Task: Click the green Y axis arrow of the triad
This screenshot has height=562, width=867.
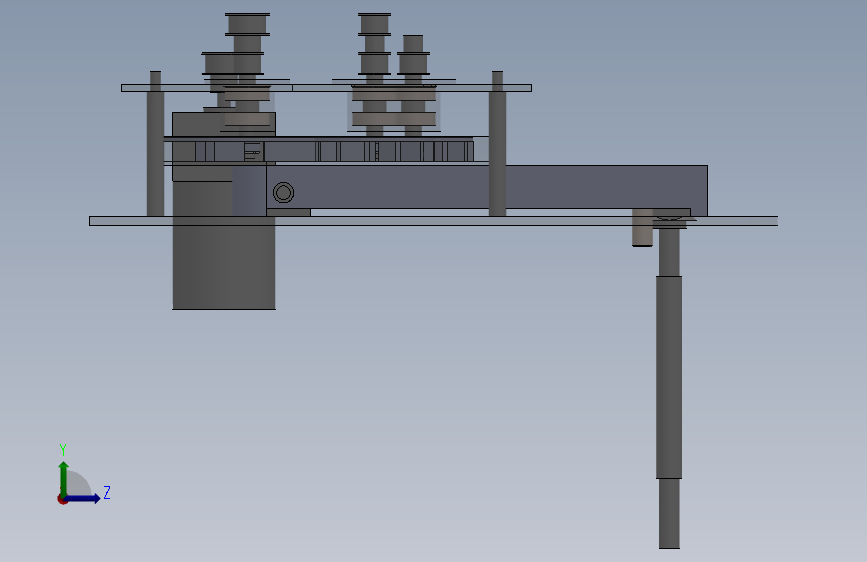Action: click(63, 479)
